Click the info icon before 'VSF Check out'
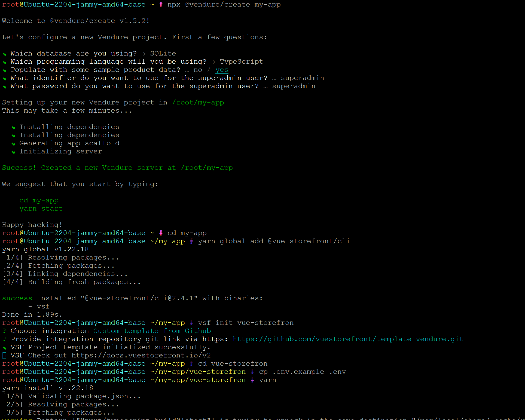This screenshot has width=525, height=420. pyautogui.click(x=5, y=356)
